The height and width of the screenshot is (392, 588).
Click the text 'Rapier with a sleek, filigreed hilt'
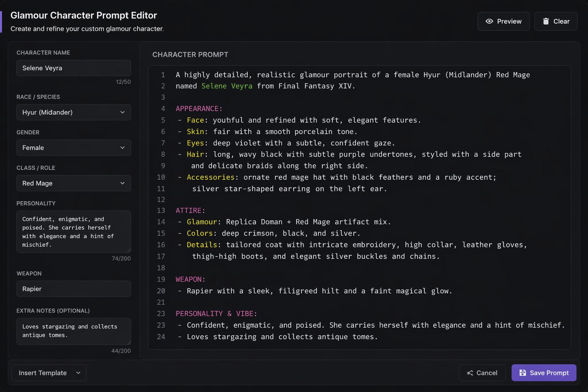pyautogui.click(x=263, y=291)
